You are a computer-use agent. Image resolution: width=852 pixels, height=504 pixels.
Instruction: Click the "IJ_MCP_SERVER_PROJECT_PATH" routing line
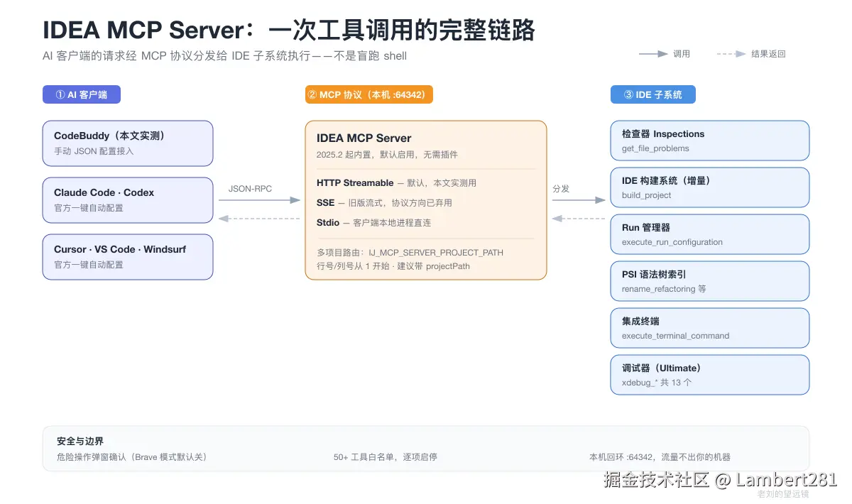point(410,253)
